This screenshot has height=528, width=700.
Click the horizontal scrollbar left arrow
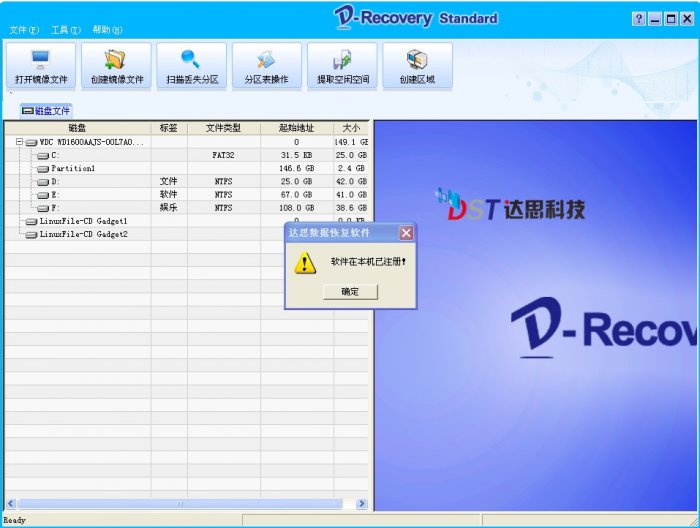coord(11,504)
